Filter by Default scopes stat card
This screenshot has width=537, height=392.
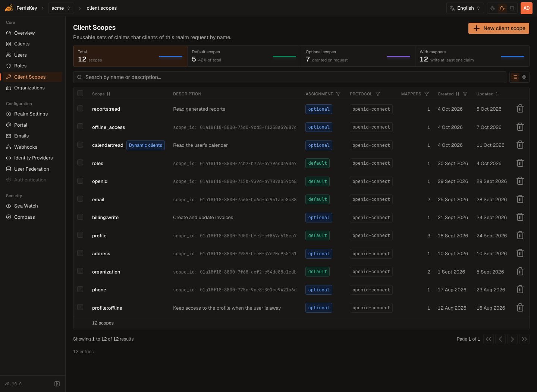pyautogui.click(x=244, y=56)
